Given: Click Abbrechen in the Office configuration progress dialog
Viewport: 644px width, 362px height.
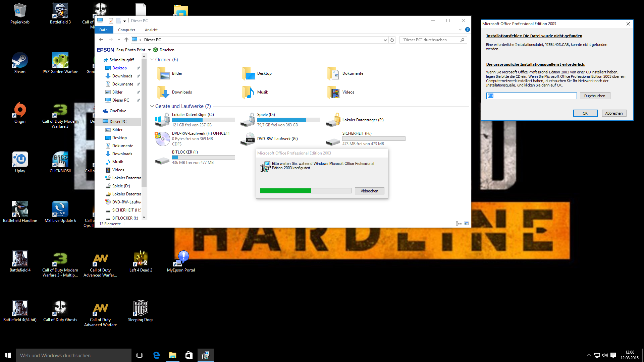Looking at the screenshot, I should (369, 191).
